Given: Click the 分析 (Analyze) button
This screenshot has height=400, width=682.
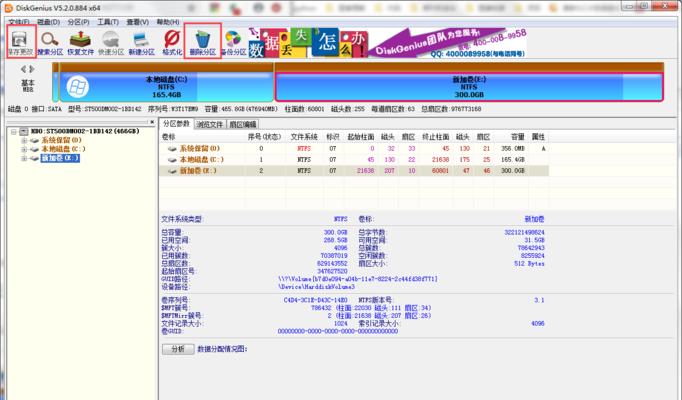Looking at the screenshot, I should [x=178, y=349].
